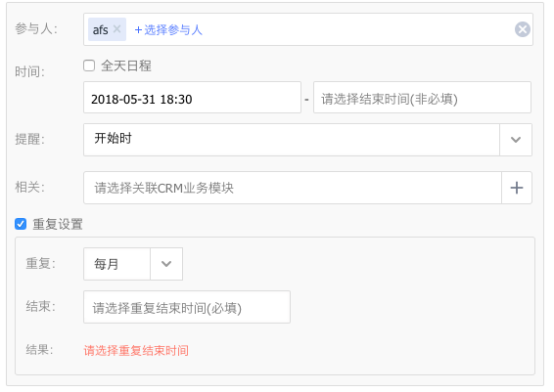Click the 请选择重复结束时间(必填) field
Viewport: 554px width, 392px height.
pos(187,307)
